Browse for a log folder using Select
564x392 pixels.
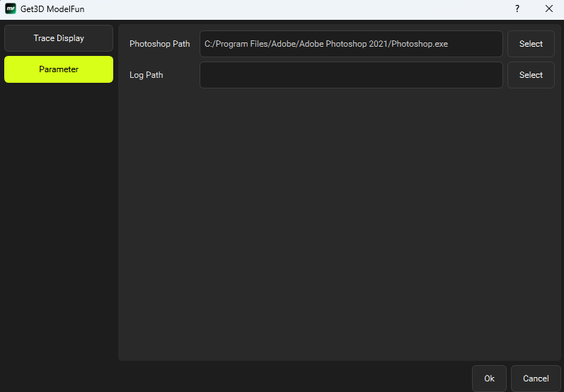tap(531, 75)
